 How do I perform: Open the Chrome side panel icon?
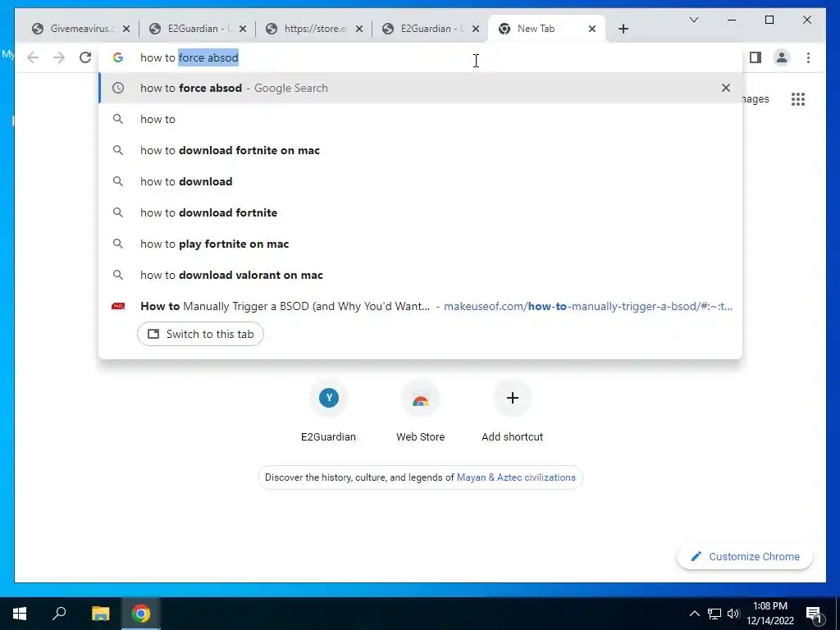click(x=756, y=57)
